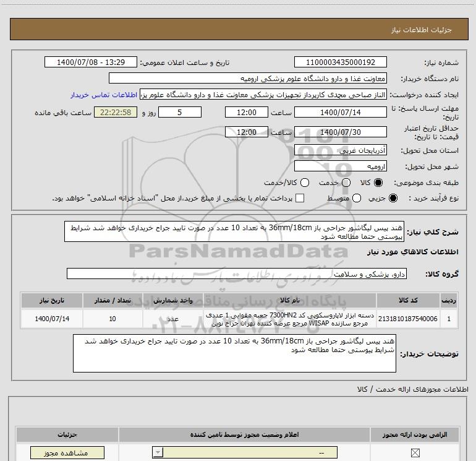This screenshot has width=476, height=461.
Task: Click the price validity date 1400/07/30 field
Action: [341, 132]
